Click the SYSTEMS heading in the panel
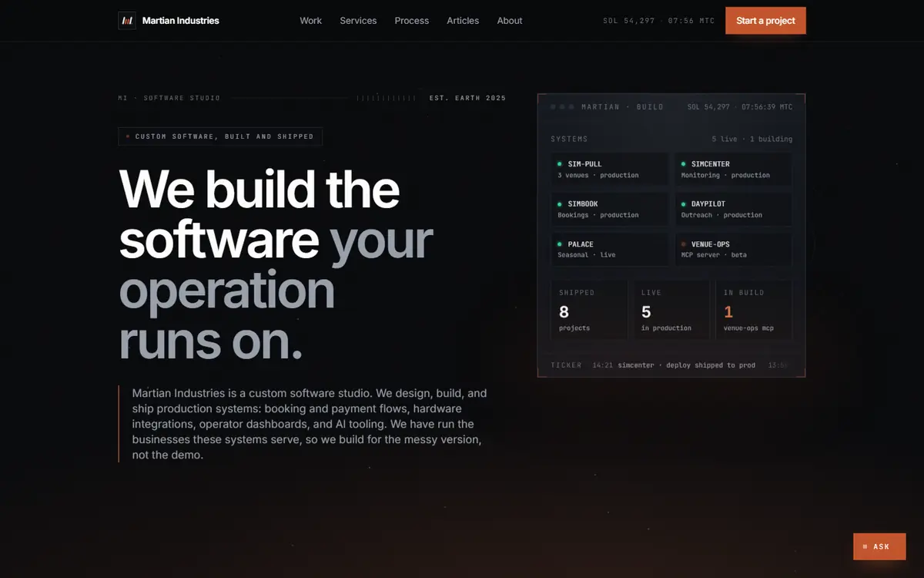Viewport: 924px width, 578px height. coord(569,139)
